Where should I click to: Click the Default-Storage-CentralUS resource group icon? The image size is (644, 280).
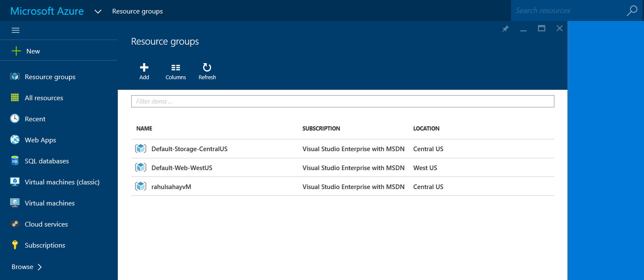(140, 149)
